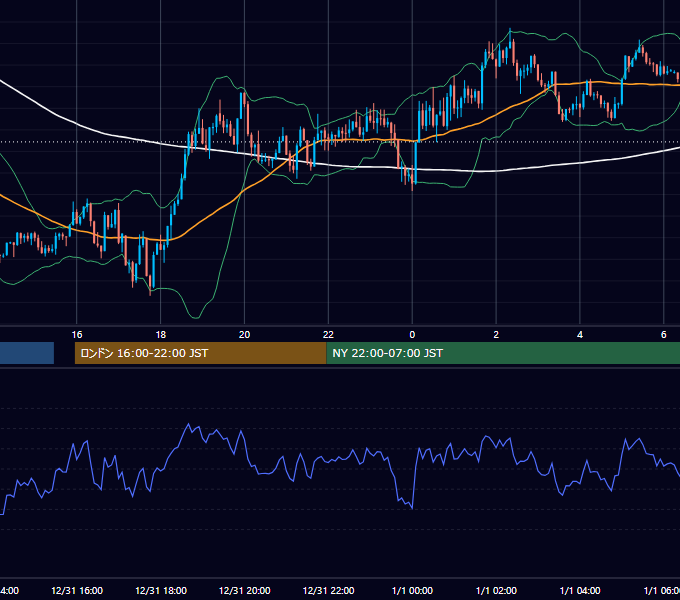Click the NY 22:00-07:00 JST session bar
Screen dimensions: 680x600
(503, 353)
